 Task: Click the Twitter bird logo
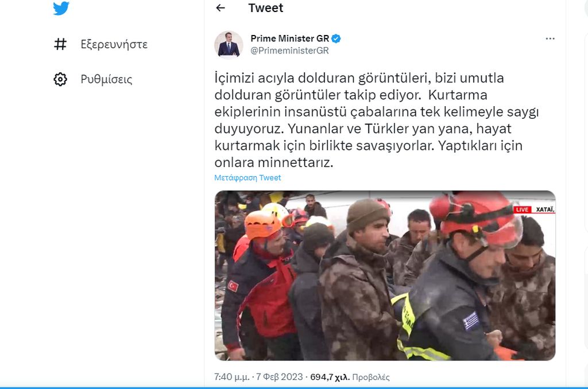click(x=61, y=8)
